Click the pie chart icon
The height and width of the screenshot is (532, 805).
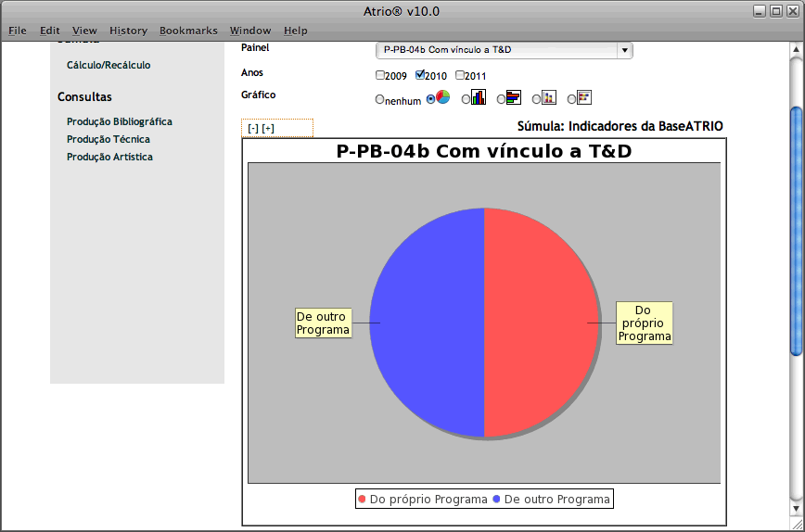[x=443, y=97]
